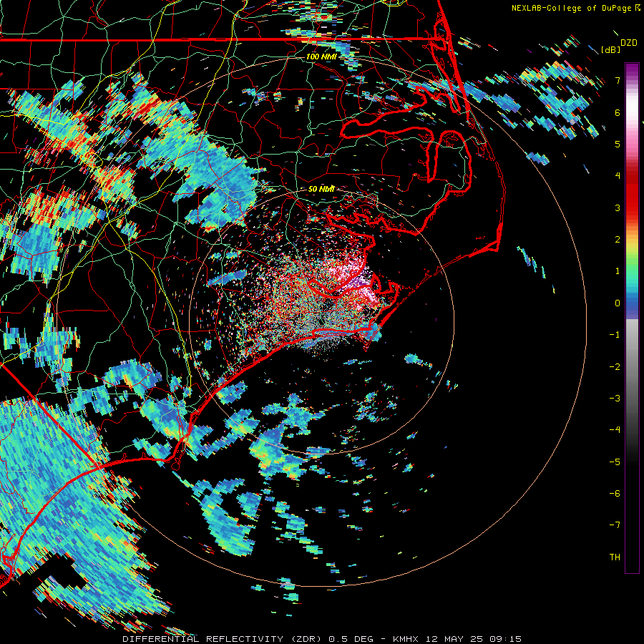Click the positive 1 dB scale label
644x644 pixels.
(618, 271)
